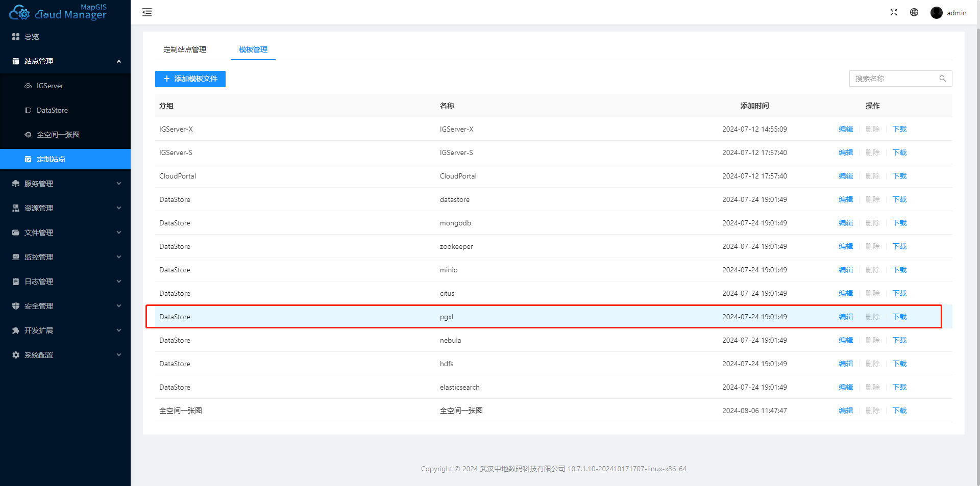Open 全空间一张图 sidebar item
The image size is (980, 486).
pyautogui.click(x=65, y=135)
